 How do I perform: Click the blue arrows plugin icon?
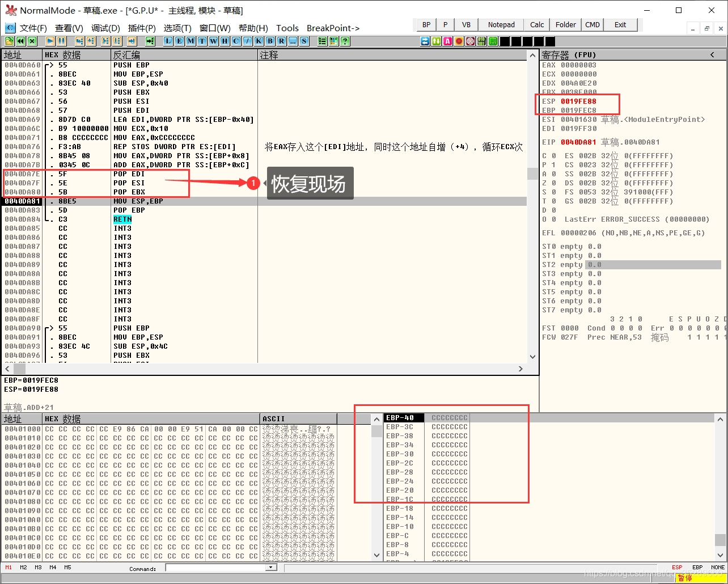(x=425, y=41)
